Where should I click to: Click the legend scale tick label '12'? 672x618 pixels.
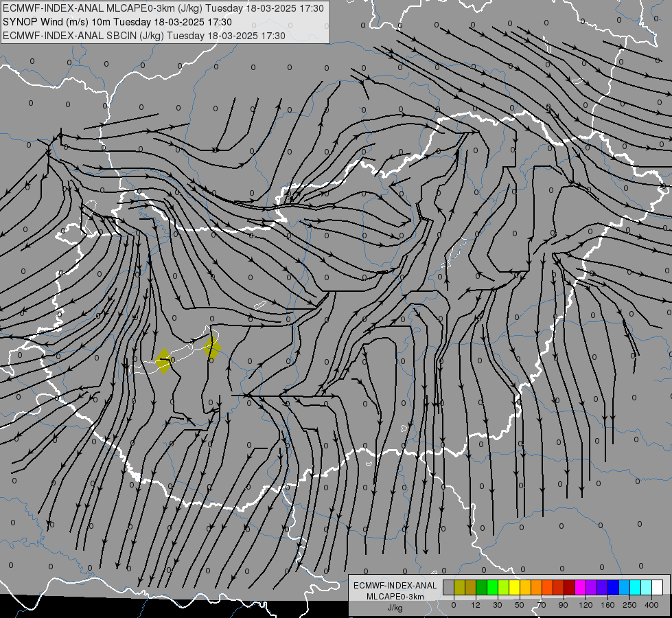[x=476, y=605]
